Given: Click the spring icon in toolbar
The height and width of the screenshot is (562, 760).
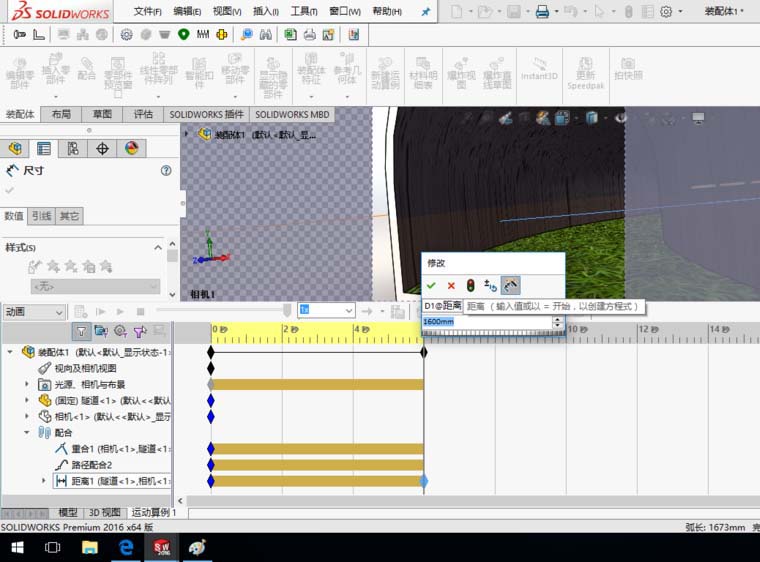Looking at the screenshot, I should (x=203, y=34).
